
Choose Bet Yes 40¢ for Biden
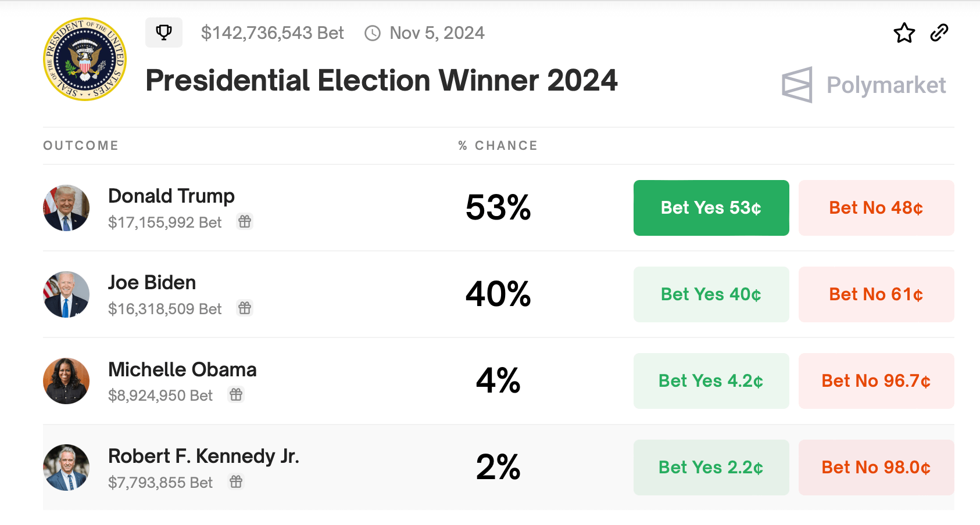click(x=711, y=294)
